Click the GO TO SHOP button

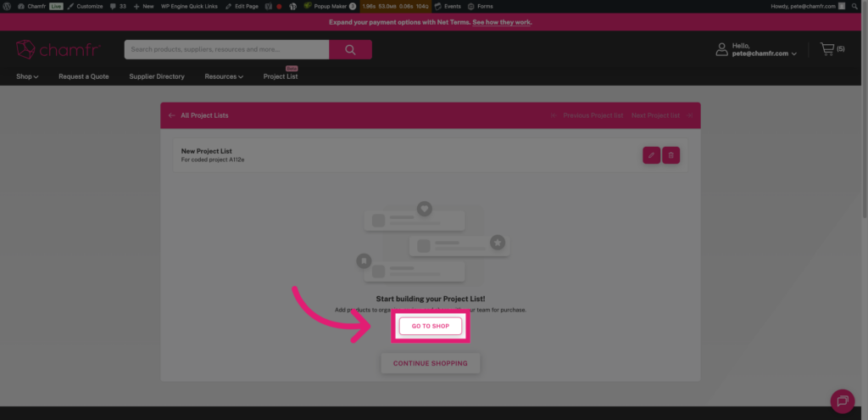coord(430,327)
